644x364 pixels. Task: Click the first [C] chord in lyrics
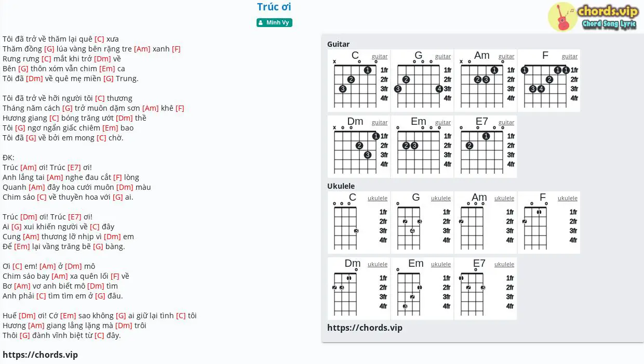99,39
